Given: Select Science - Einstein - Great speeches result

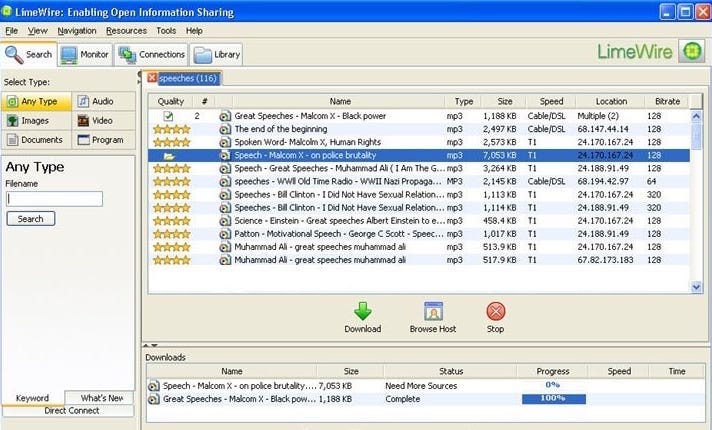Looking at the screenshot, I should point(419,221).
